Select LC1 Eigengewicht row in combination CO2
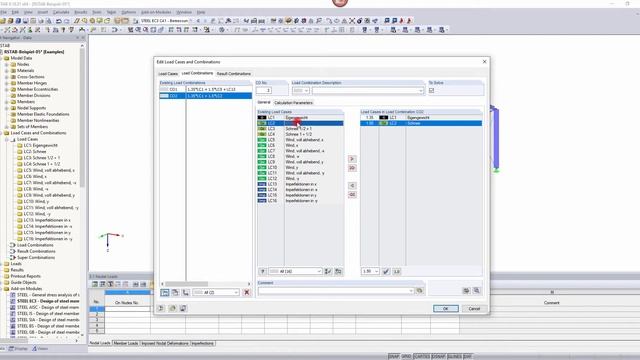This screenshot has width=640, height=360. pos(421,118)
